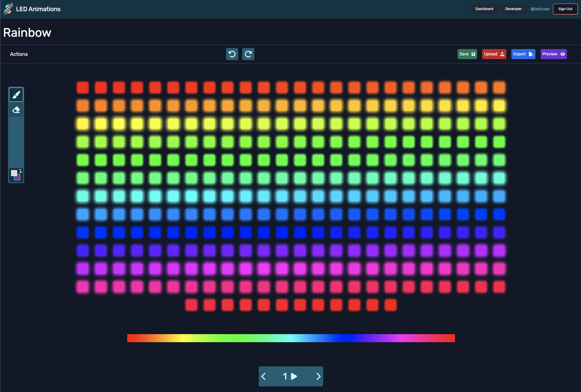Click the undo arrow icon
The width and height of the screenshot is (581, 392).
tap(232, 54)
